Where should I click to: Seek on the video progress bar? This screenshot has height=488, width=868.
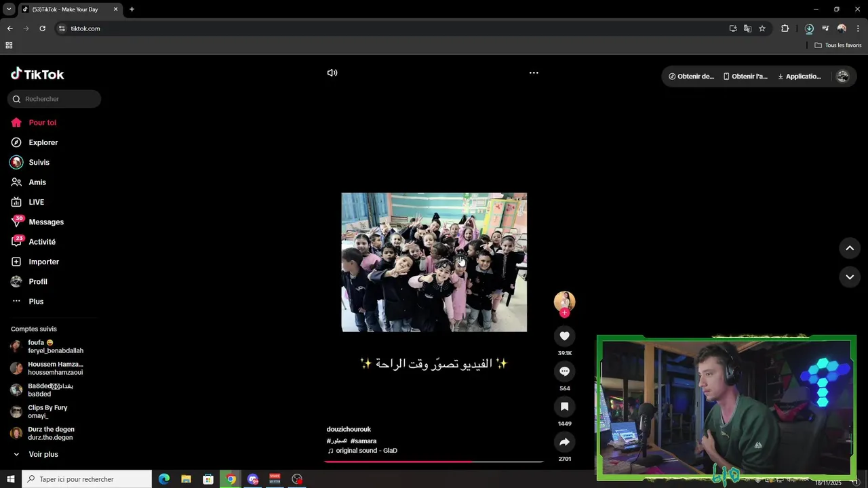(x=434, y=462)
